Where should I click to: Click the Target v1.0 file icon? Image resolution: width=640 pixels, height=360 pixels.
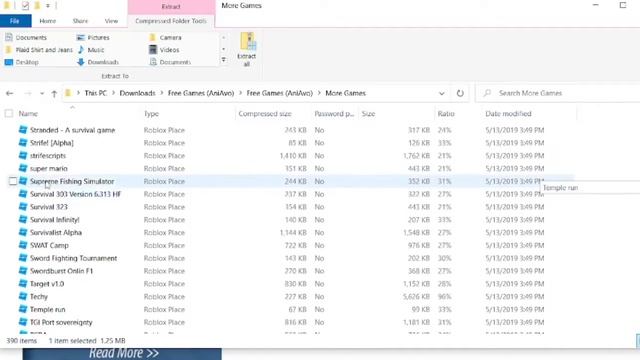tap(23, 284)
